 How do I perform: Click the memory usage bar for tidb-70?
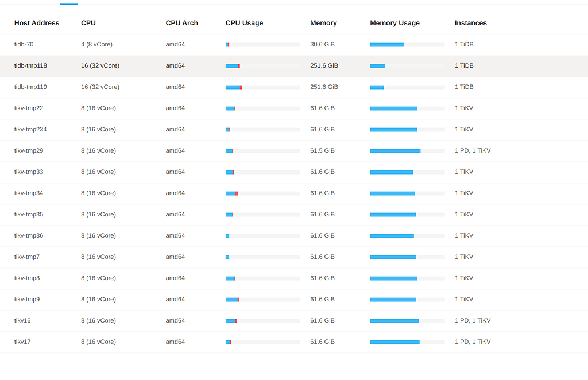407,45
